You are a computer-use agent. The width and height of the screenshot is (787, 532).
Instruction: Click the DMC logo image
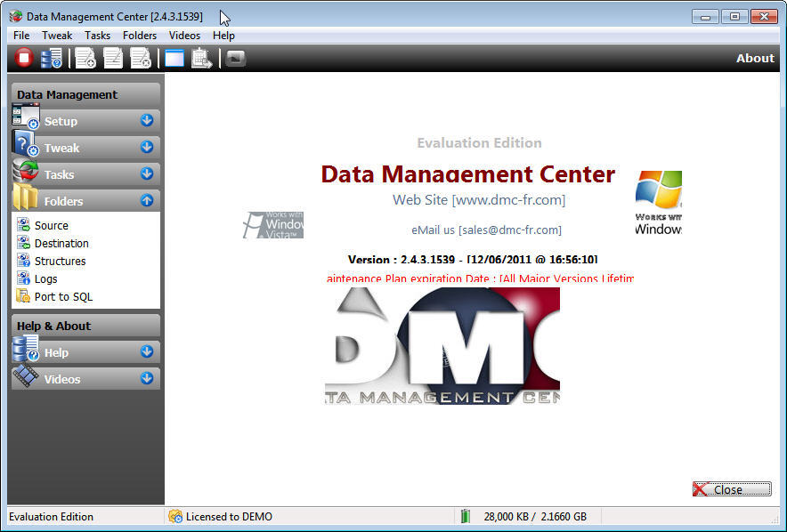(x=442, y=346)
